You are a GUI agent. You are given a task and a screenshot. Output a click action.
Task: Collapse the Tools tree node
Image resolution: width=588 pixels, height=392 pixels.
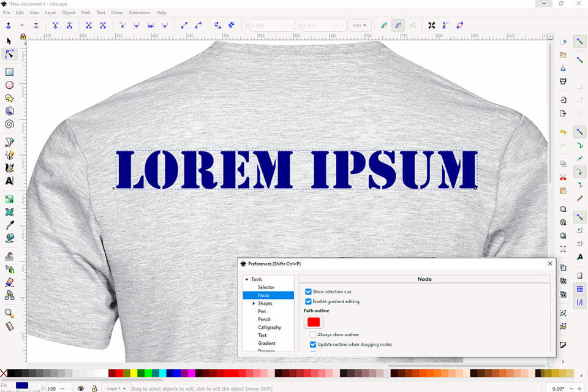pos(247,279)
